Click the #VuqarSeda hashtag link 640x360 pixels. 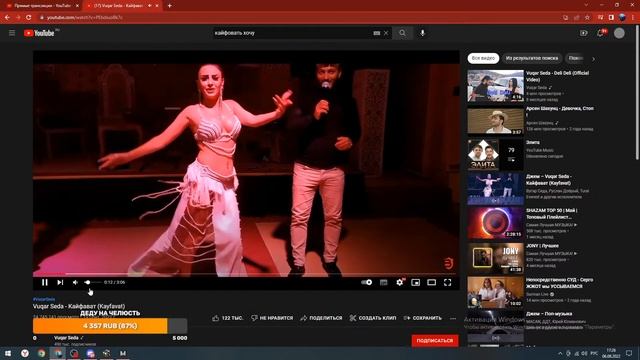(x=44, y=300)
